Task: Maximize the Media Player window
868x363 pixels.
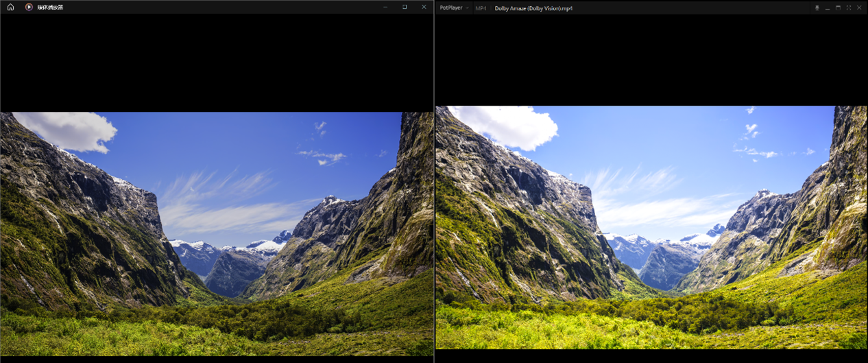Action: click(405, 7)
